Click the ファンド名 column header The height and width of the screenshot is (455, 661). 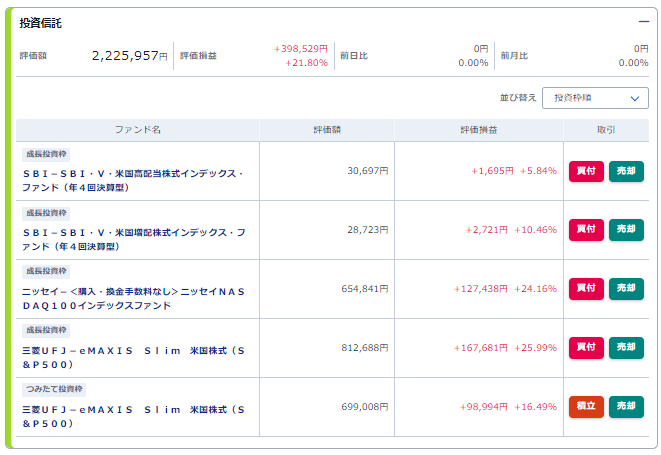click(x=137, y=130)
